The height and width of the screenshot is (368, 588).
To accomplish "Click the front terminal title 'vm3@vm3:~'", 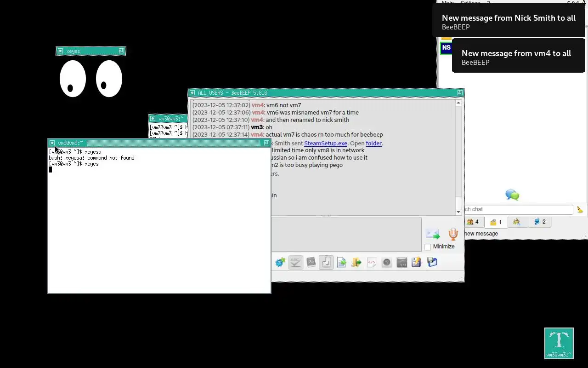I will [70, 143].
